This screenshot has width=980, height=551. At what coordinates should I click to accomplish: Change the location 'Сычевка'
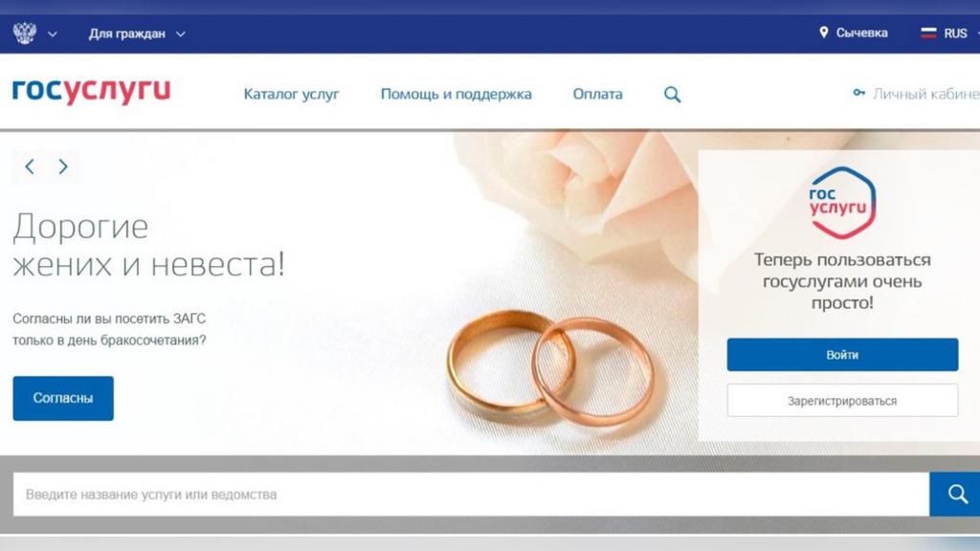[x=862, y=33]
